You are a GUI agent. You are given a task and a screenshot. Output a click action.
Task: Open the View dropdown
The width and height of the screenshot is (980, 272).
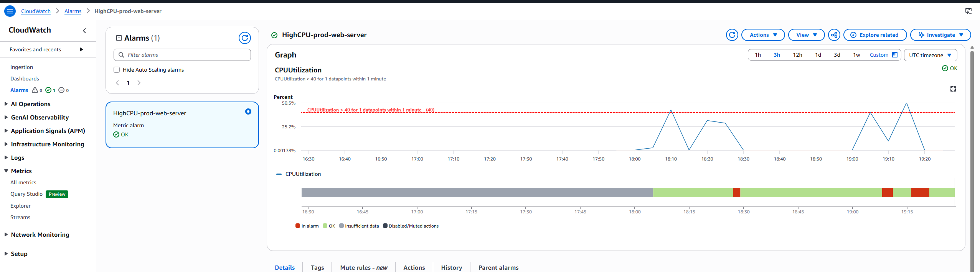(x=807, y=35)
